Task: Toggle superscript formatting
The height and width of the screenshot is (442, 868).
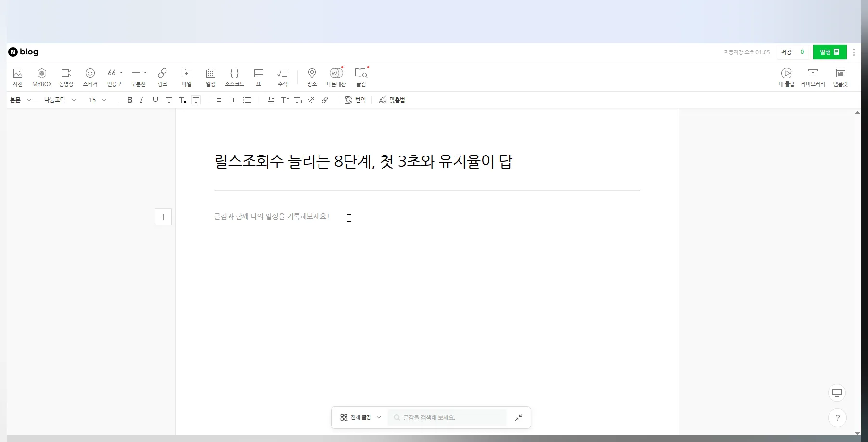Action: coord(284,100)
